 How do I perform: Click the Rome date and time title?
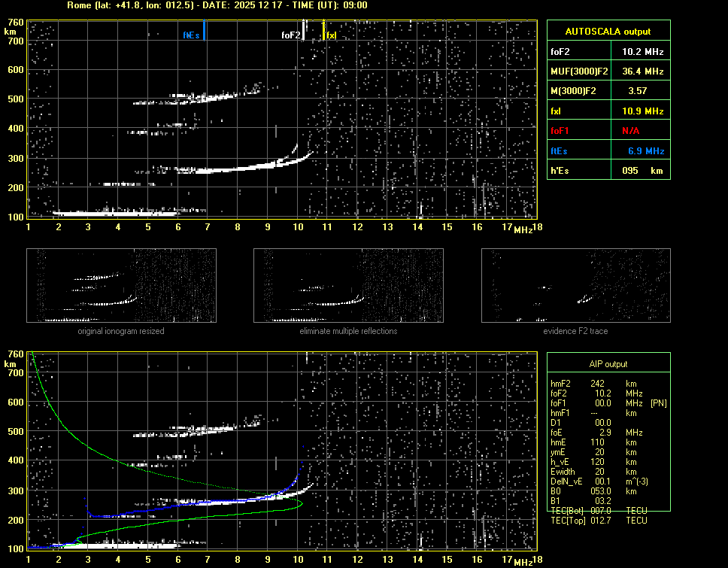[x=217, y=5]
